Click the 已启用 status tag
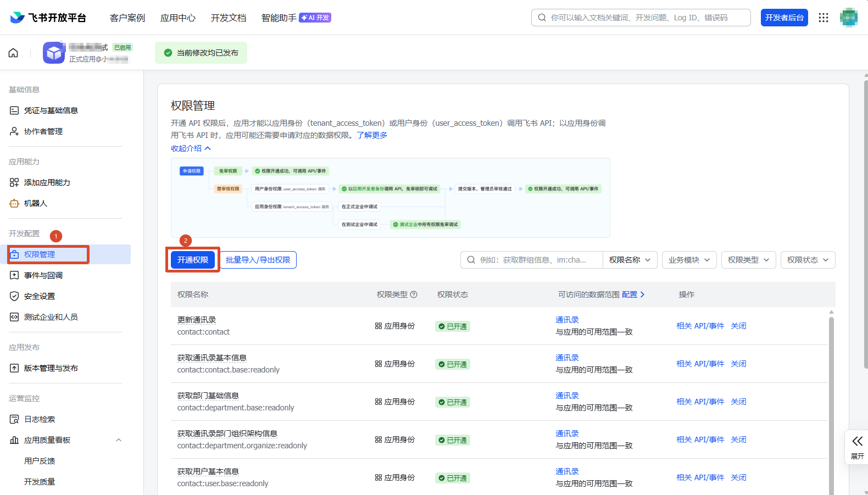Screen dimensions: 868x495 pyautogui.click(x=122, y=48)
